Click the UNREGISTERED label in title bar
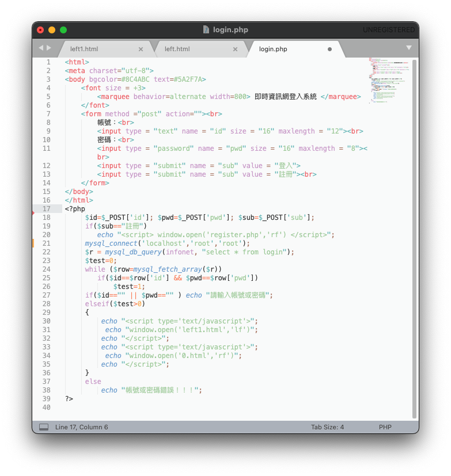Viewport: 451px width, 476px height. 389,30
